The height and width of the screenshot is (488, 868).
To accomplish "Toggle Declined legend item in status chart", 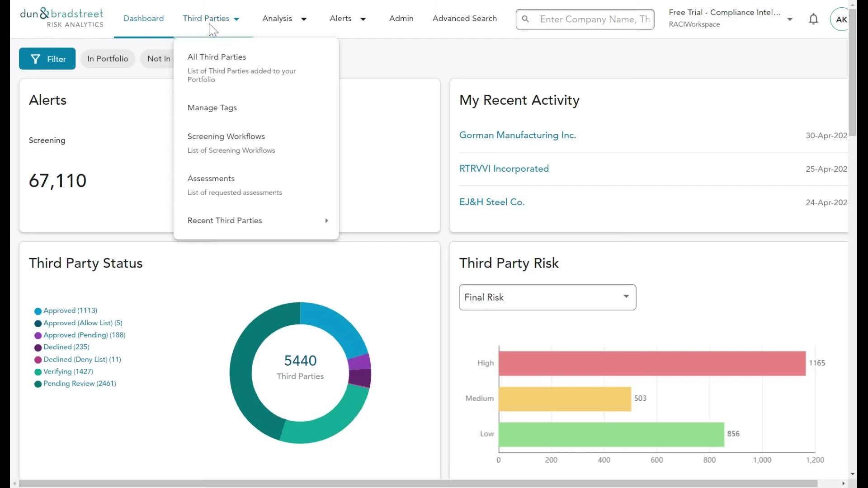I will pyautogui.click(x=66, y=347).
